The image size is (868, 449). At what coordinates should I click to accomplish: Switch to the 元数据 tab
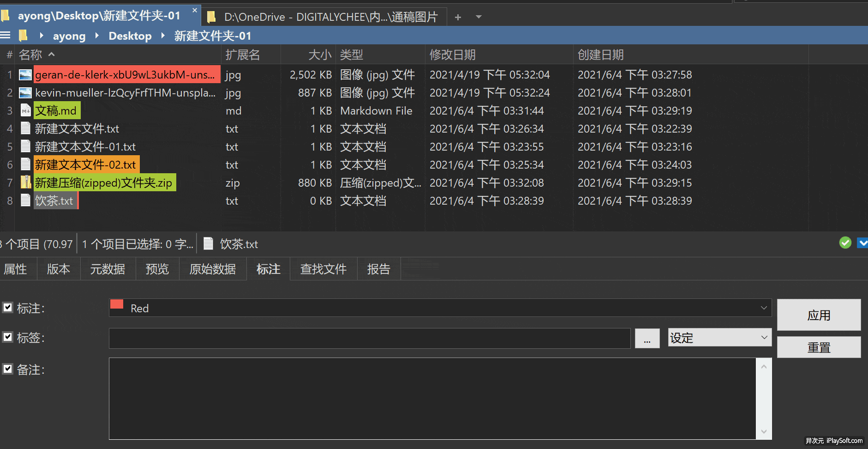[x=108, y=269]
